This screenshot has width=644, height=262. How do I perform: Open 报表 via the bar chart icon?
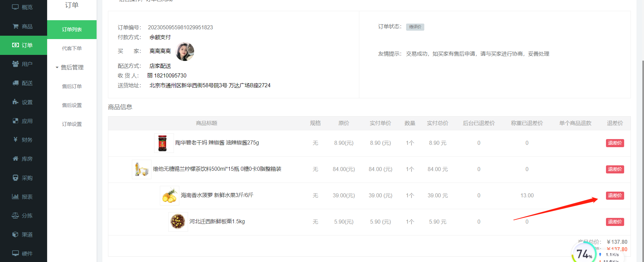pyautogui.click(x=15, y=197)
